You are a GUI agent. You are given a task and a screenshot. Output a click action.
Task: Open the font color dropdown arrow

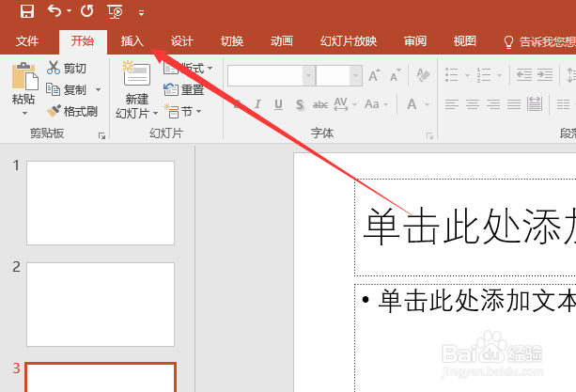(x=427, y=104)
